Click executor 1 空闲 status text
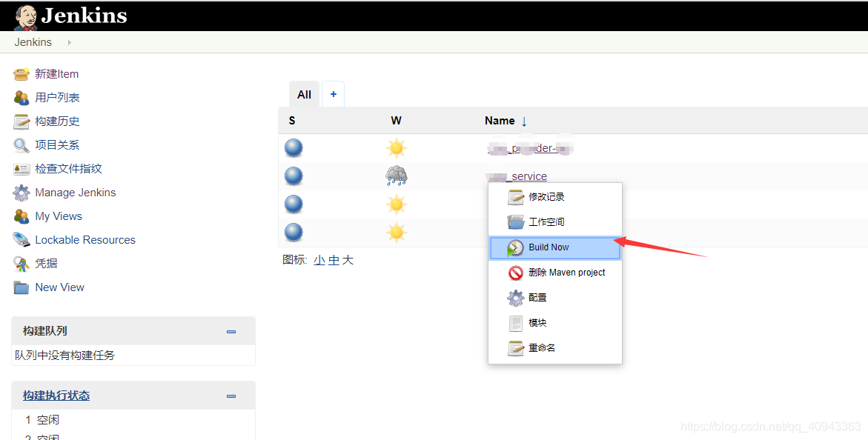This screenshot has width=868, height=440. click(x=48, y=420)
